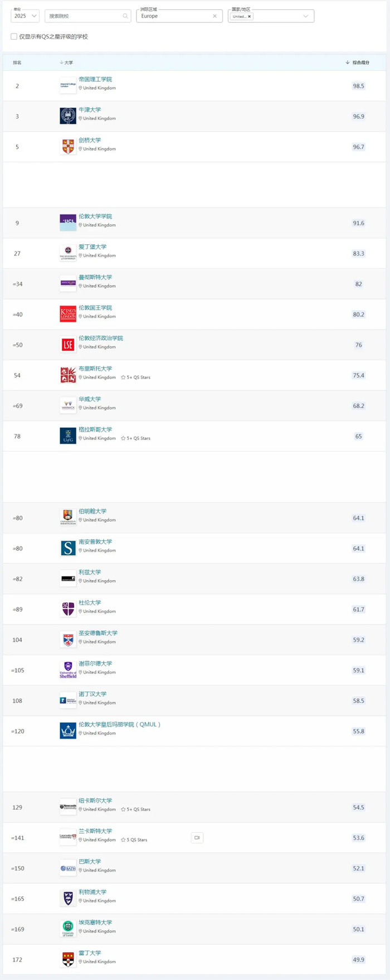390x980 pixels.
Task: Open the 2025 year dropdown
Action: pos(25,16)
